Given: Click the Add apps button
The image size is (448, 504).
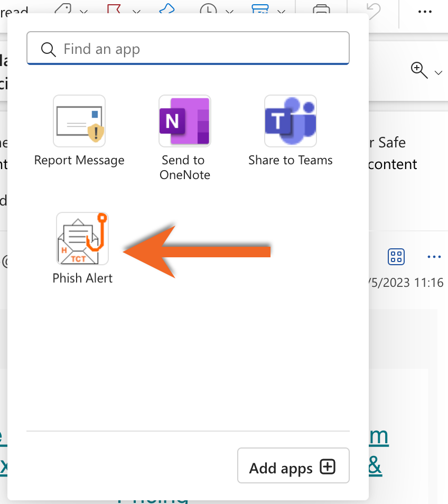Looking at the screenshot, I should tap(293, 466).
